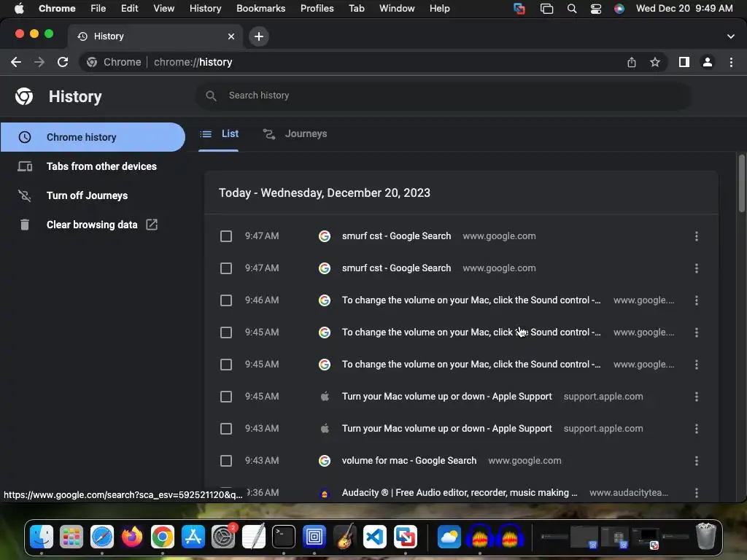Open the View menu in menu bar
The width and height of the screenshot is (747, 560).
[x=163, y=9]
